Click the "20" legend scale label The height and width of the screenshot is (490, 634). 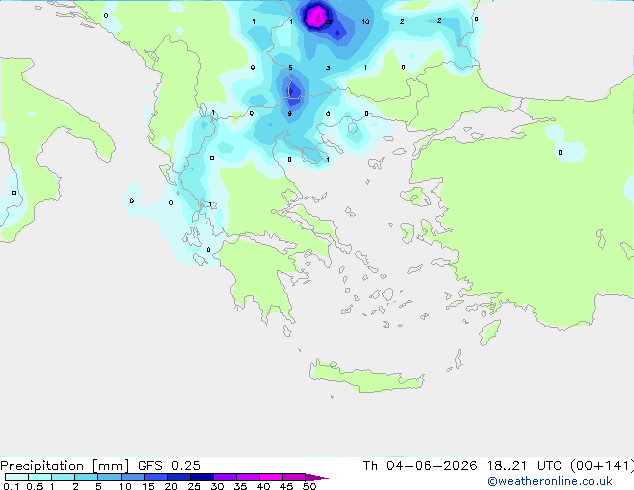(171, 486)
